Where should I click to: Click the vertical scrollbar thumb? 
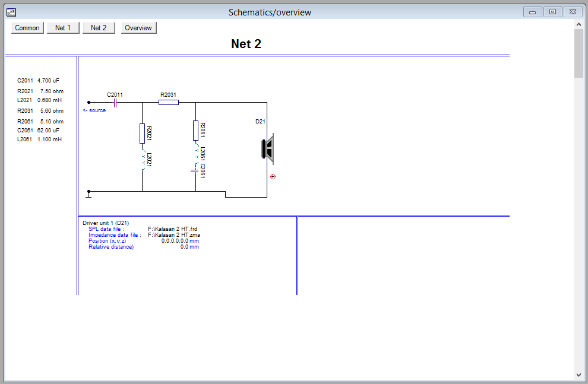578,53
